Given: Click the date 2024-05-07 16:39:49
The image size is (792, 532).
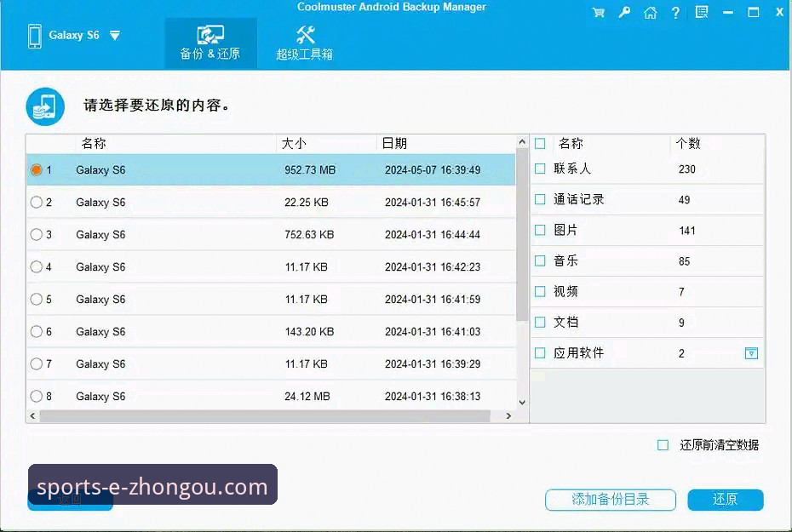Looking at the screenshot, I should pos(433,170).
